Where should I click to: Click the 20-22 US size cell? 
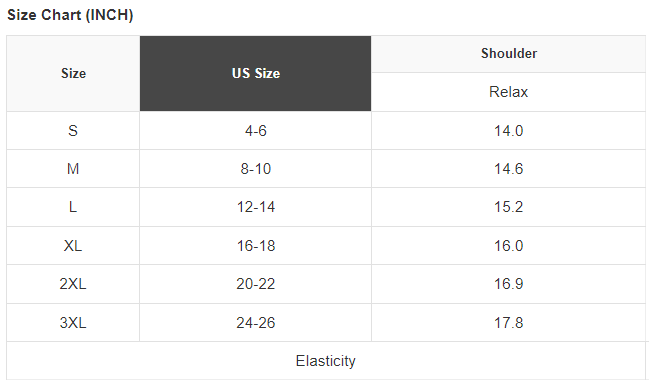pyautogui.click(x=255, y=284)
